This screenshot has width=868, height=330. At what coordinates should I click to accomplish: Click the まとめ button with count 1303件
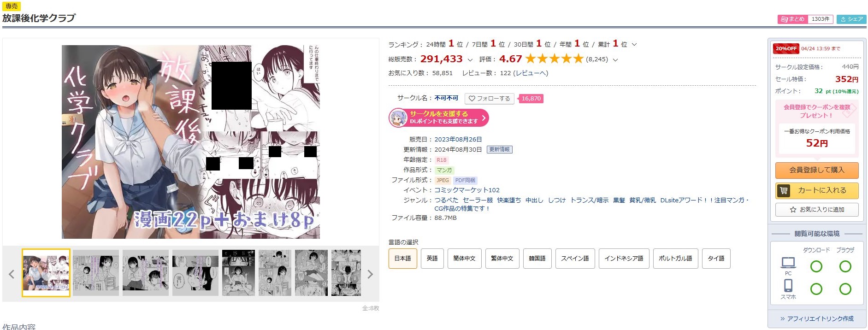[x=805, y=19]
